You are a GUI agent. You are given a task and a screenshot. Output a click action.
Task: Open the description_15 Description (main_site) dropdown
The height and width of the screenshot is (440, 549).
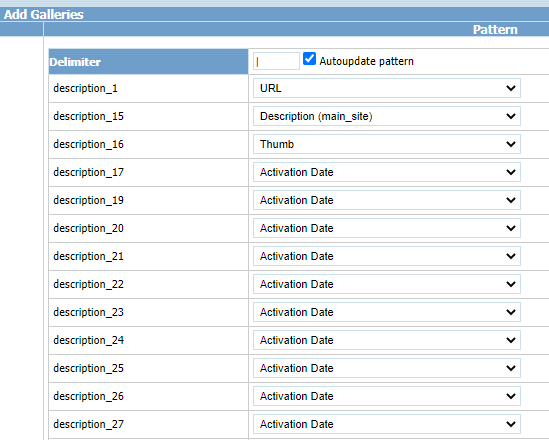pos(387,116)
